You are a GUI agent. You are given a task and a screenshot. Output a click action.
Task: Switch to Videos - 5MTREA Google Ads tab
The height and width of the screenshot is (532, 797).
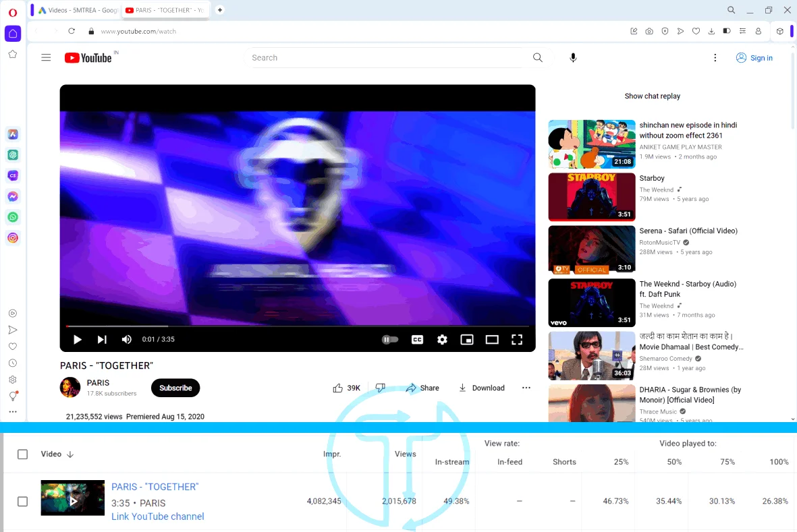coord(77,10)
